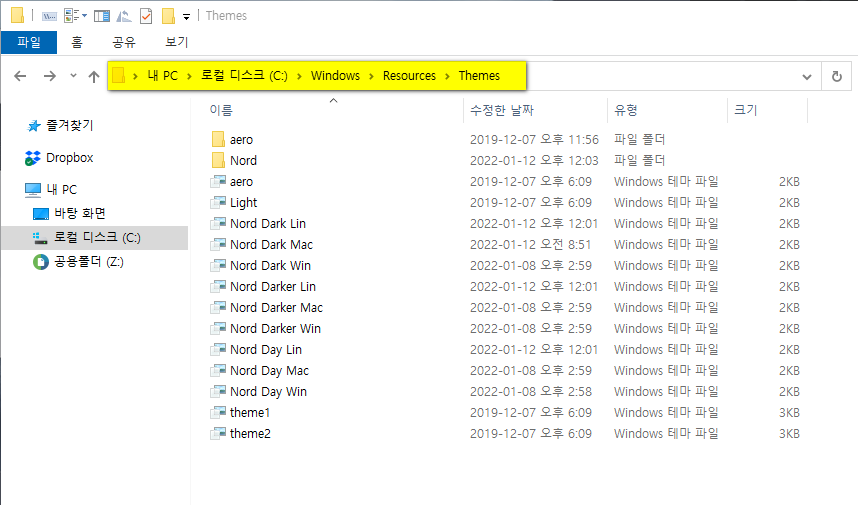Image resolution: width=858 pixels, height=505 pixels.
Task: Select the Light theme file icon
Action: point(218,202)
